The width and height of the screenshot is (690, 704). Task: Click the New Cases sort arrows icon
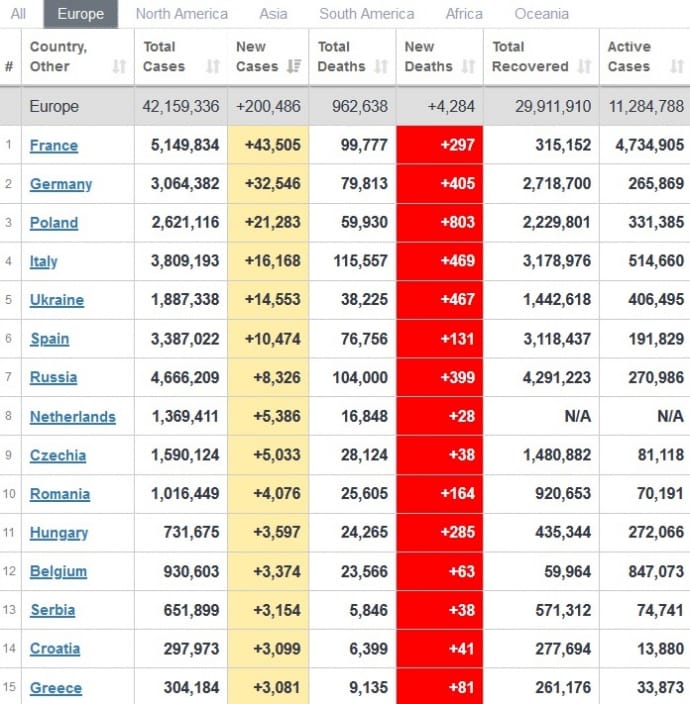[x=294, y=67]
